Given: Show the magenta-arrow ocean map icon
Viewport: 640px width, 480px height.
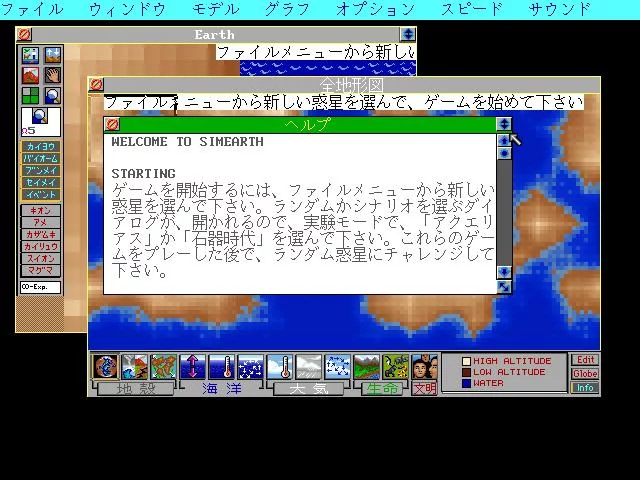Looking at the screenshot, I should pos(193,367).
